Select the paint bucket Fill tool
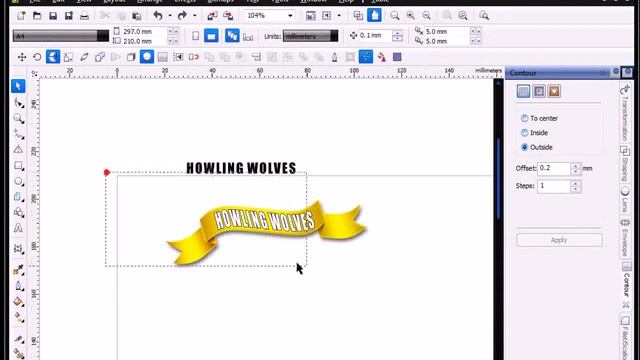Image resolution: width=640 pixels, height=360 pixels. (x=18, y=302)
